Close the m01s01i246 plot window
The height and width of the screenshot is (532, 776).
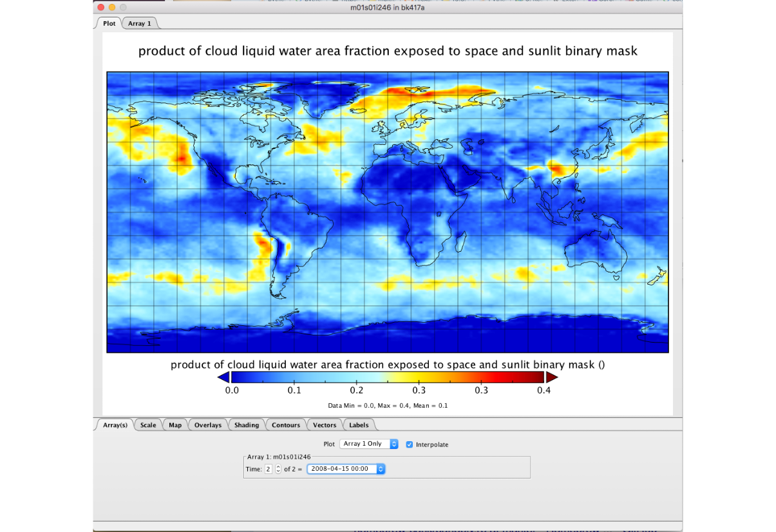(100, 6)
